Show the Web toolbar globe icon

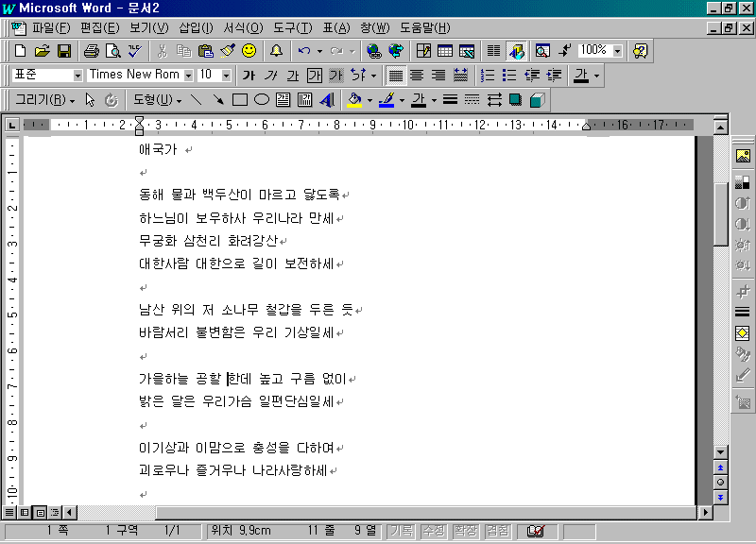point(396,51)
